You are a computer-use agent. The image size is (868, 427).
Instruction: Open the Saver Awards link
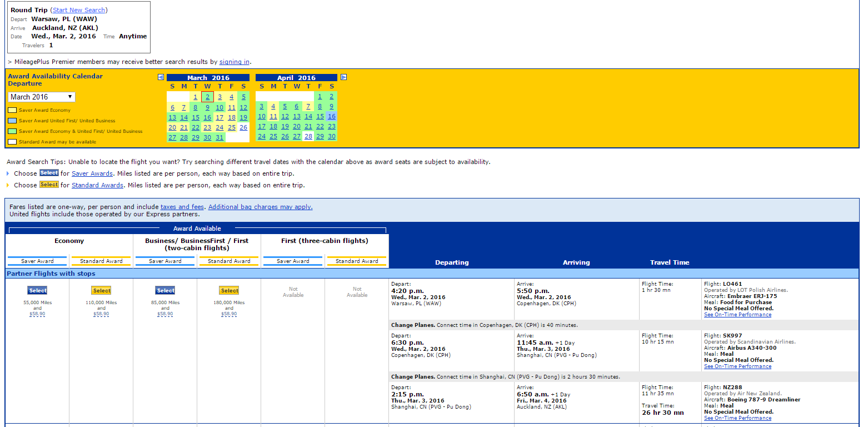(x=92, y=173)
